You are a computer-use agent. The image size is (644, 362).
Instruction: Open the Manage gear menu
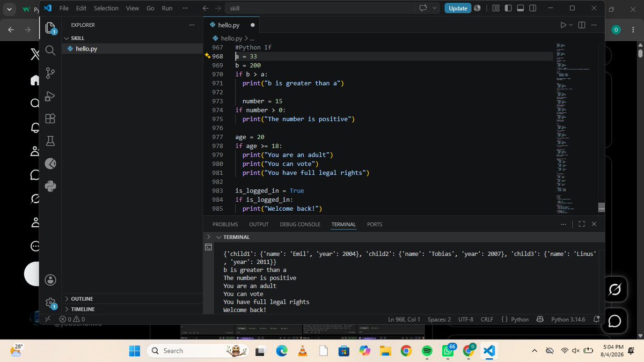coord(50,302)
